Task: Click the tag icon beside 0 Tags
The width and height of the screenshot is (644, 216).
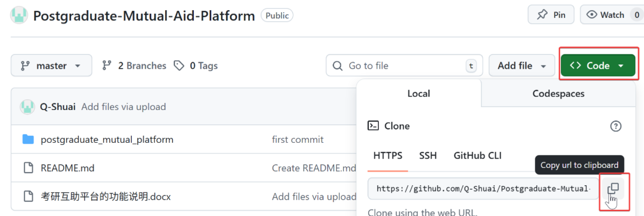Action: (178, 66)
